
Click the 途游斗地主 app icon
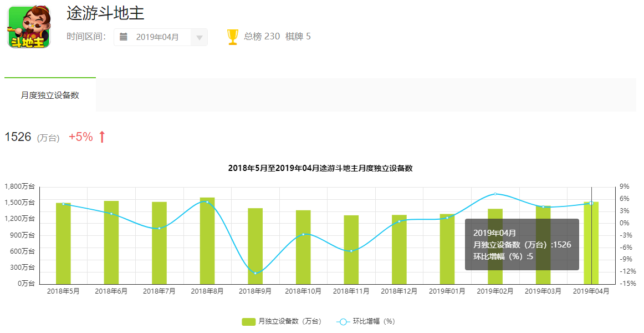pos(29,27)
